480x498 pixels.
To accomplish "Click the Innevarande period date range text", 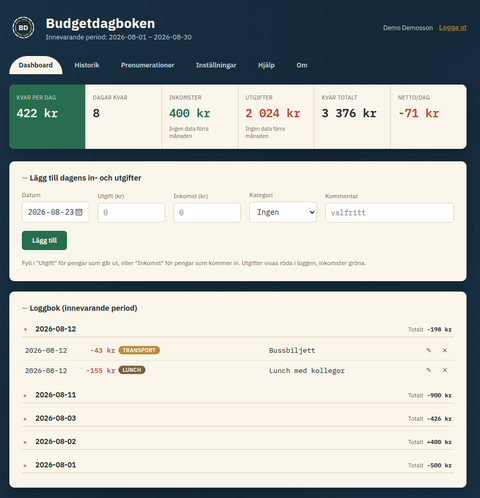I will 119,37.
